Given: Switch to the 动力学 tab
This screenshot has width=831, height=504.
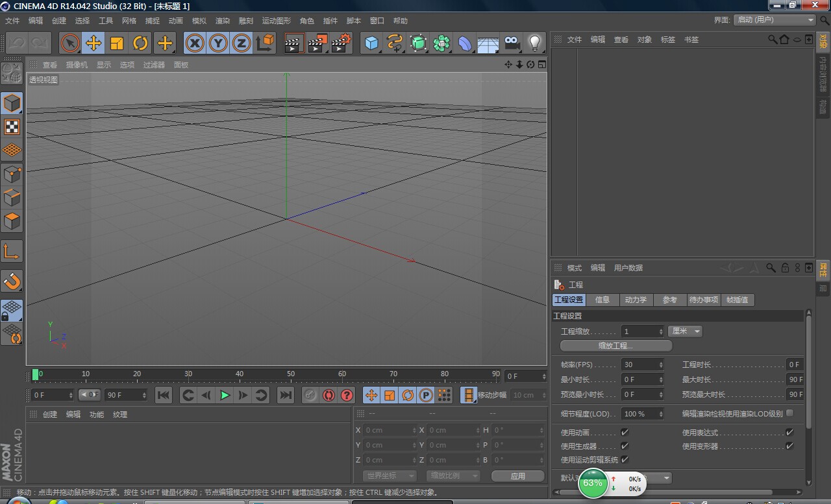Looking at the screenshot, I should point(636,300).
